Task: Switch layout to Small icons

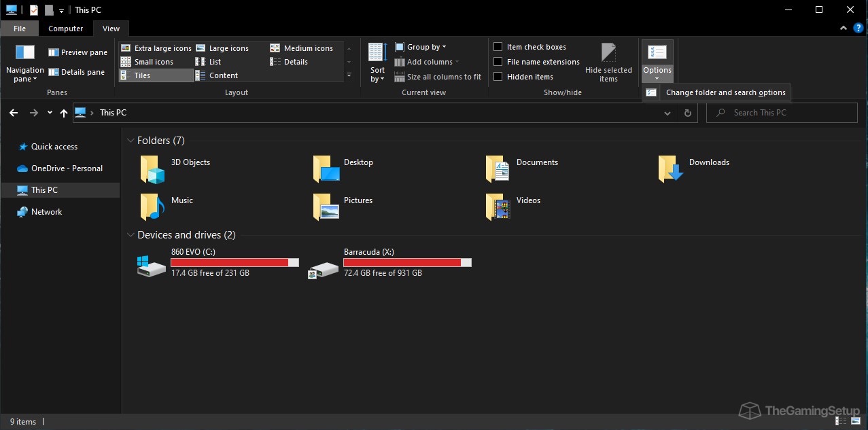Action: coord(147,62)
